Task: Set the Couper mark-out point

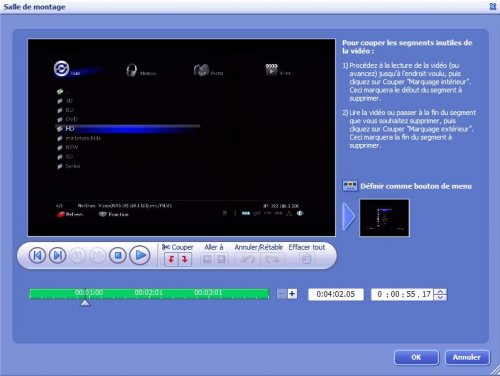Action: [185, 259]
